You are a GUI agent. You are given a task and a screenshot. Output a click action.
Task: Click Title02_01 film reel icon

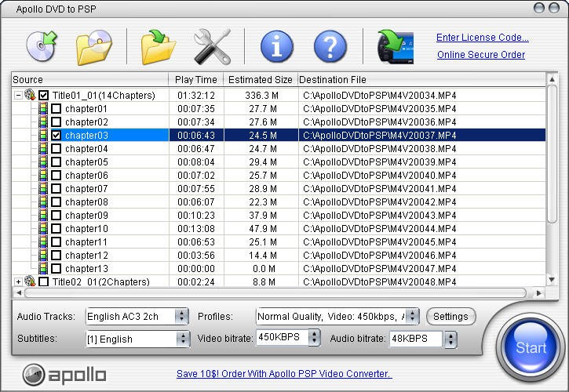[30, 281]
